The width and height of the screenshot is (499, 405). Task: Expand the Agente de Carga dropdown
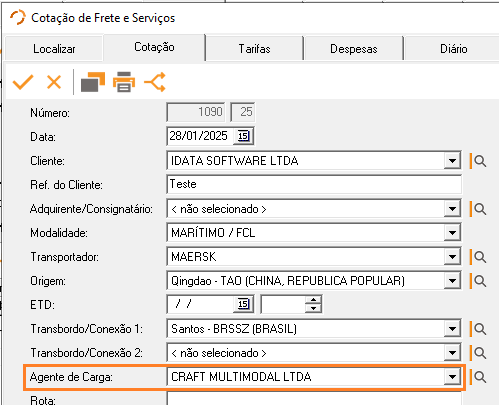[452, 377]
